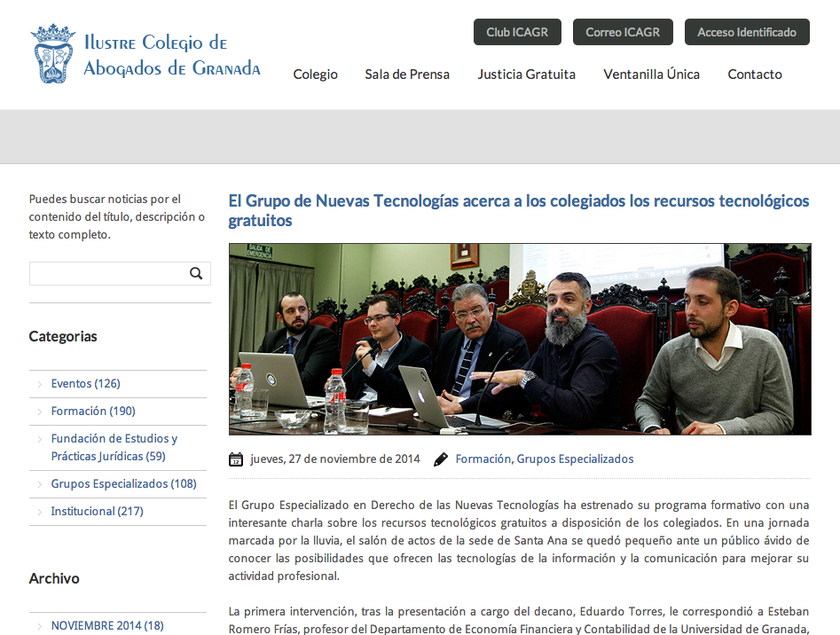
Task: Open the Eventos (126) category
Action: (86, 383)
